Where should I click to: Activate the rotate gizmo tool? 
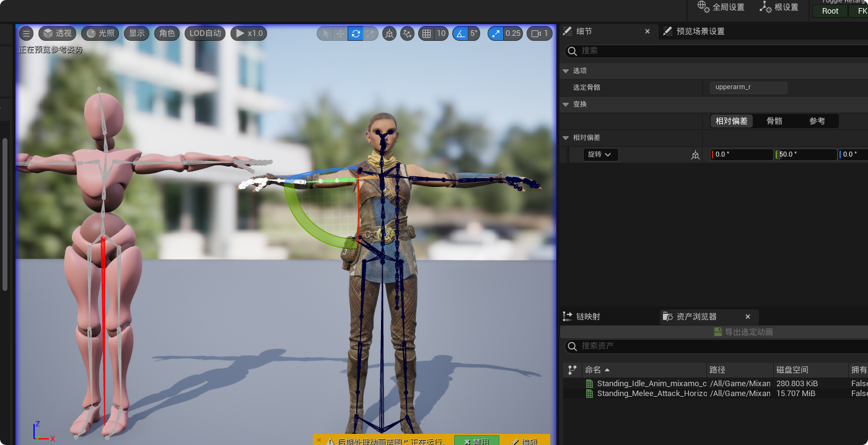coord(356,33)
